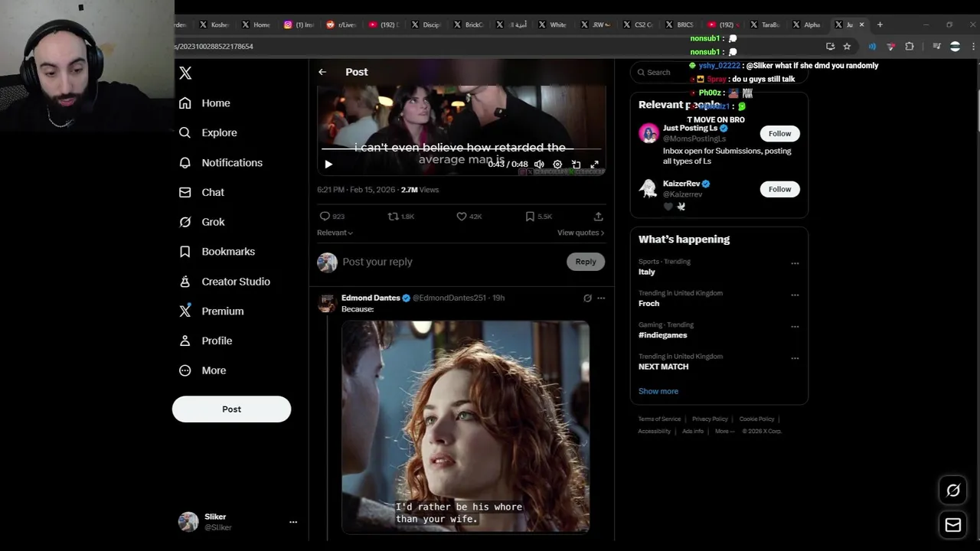Screen dimensions: 980x551
Task: Open Notifications in the sidebar
Action: click(x=220, y=163)
